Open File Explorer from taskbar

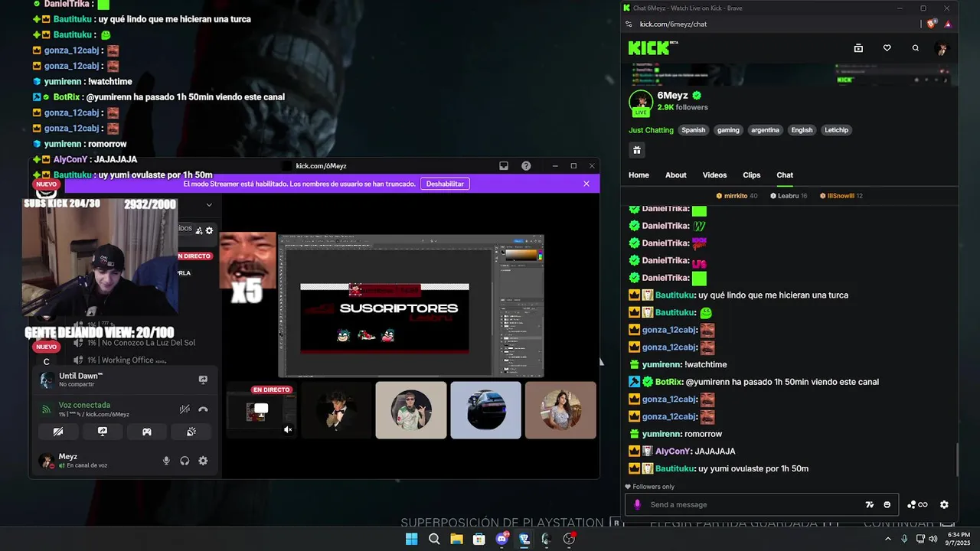pos(456,539)
